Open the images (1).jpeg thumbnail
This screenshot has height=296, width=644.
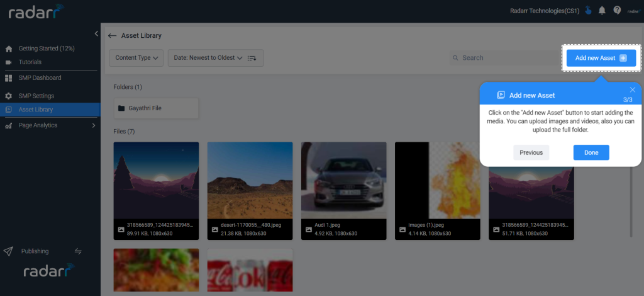pyautogui.click(x=438, y=181)
